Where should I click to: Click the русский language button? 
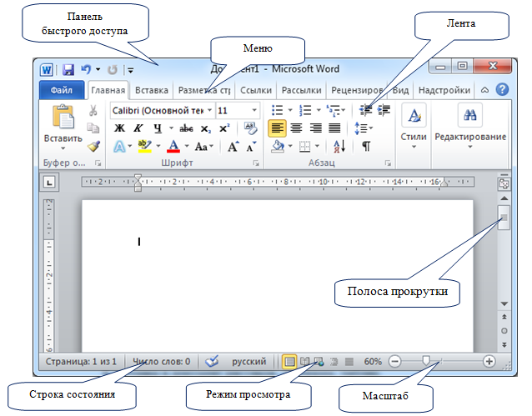point(248,362)
